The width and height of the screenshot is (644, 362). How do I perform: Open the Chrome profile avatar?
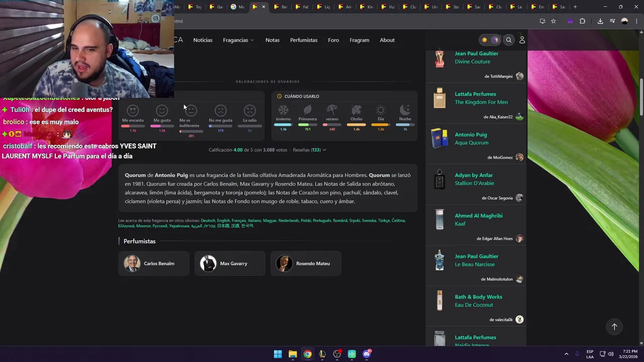624,21
